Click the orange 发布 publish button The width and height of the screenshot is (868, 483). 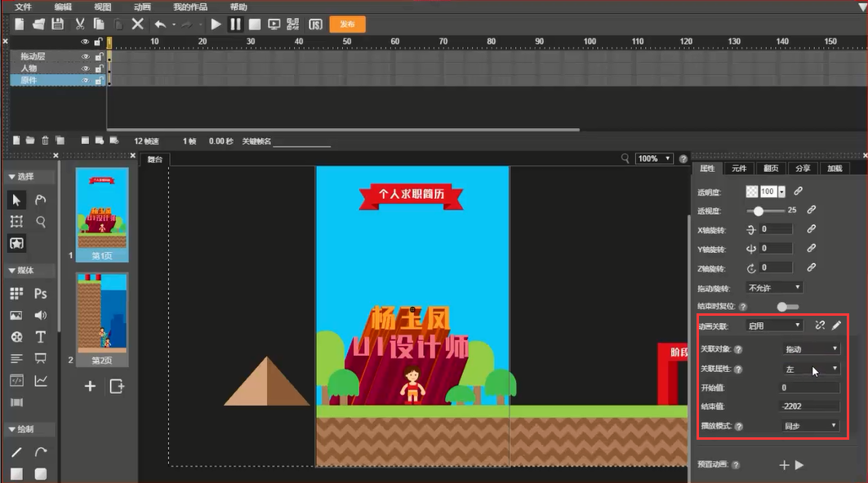(347, 24)
